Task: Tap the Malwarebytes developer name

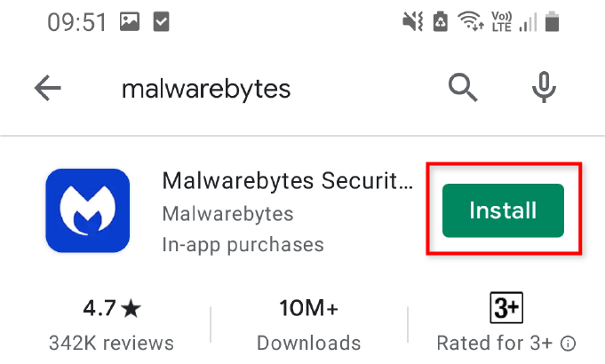Action: coord(227,214)
